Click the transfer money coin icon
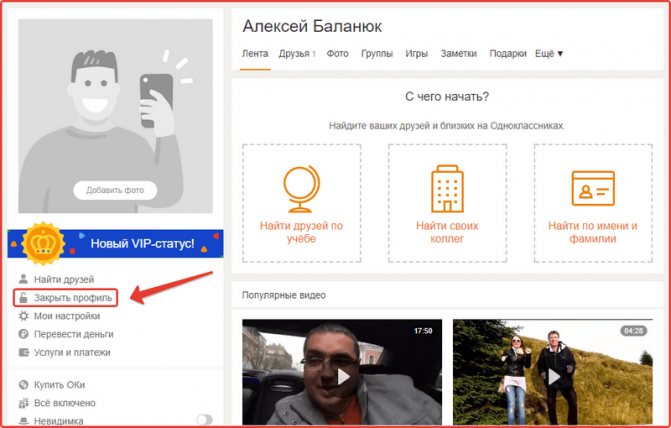This screenshot has width=671, height=428. click(23, 334)
